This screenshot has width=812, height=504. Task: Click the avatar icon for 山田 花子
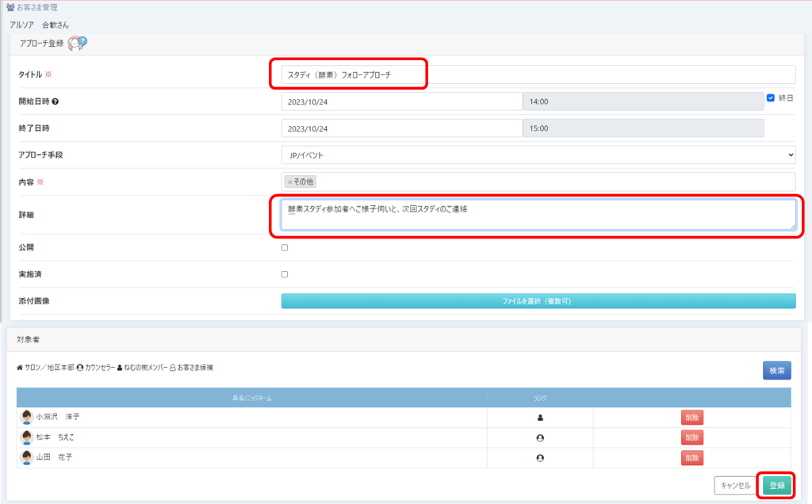(x=26, y=457)
